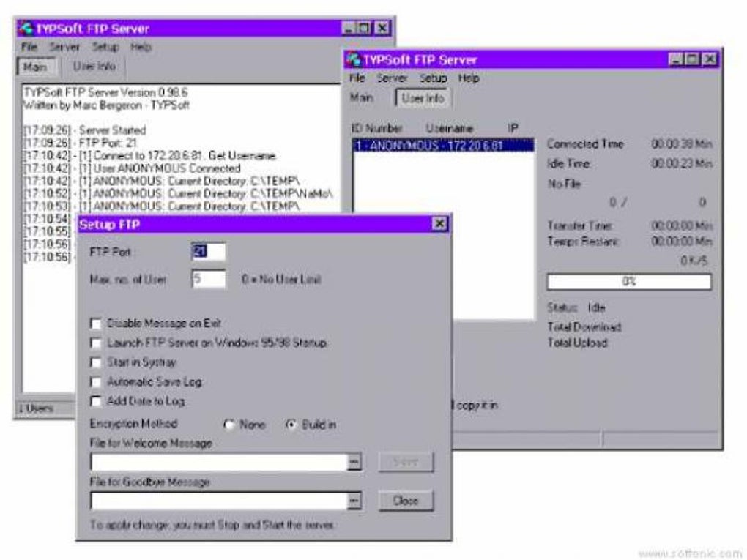
Task: Open File menu in left window
Action: [x=29, y=47]
